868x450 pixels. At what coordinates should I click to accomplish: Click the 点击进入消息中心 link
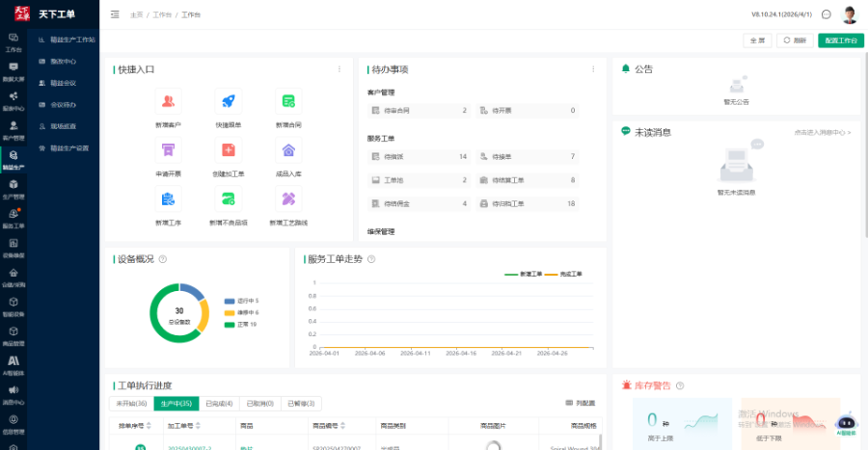pyautogui.click(x=822, y=132)
